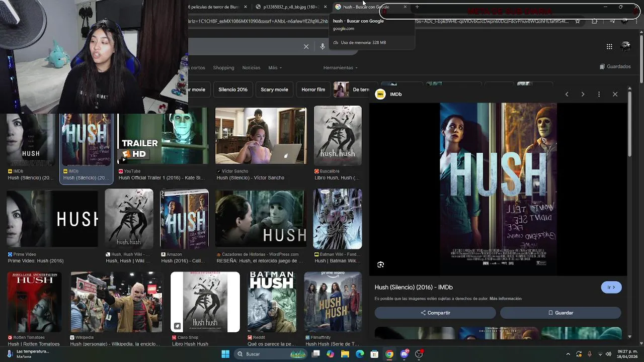
Task: Open the large Hush poster preview image
Action: (x=498, y=189)
